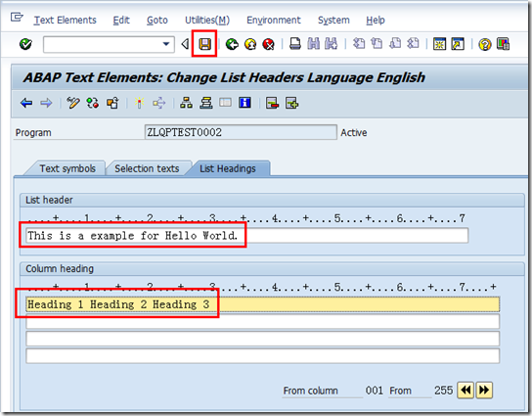This screenshot has width=532, height=416.
Task: Click the Active/Inactive toggle icon
Action: point(93,103)
